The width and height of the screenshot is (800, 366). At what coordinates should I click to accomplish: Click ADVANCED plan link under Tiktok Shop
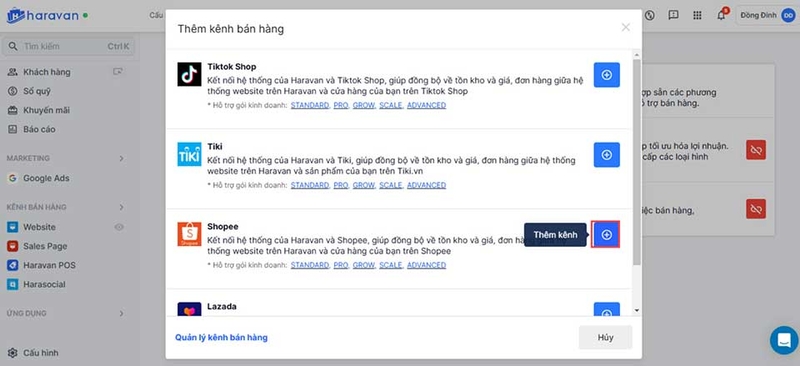tap(427, 106)
